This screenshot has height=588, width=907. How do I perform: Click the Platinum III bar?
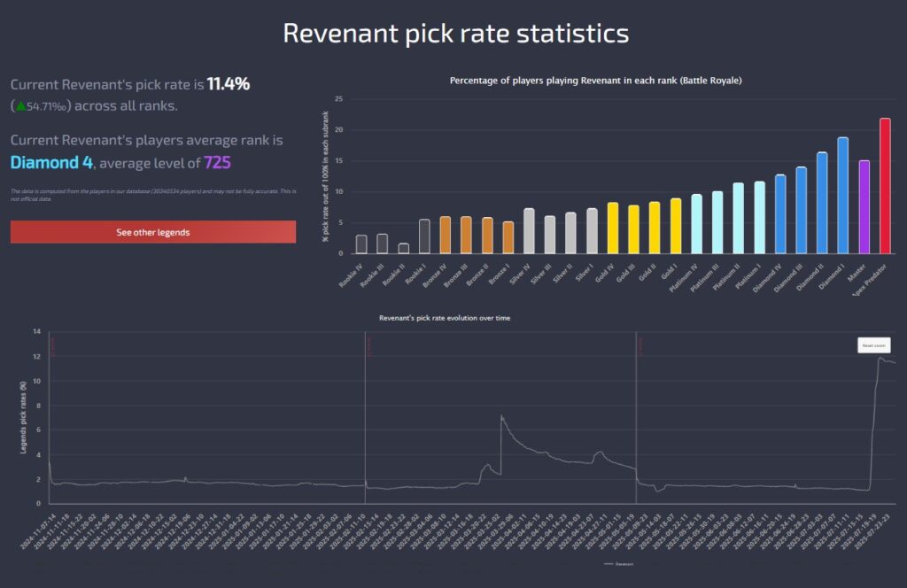click(x=717, y=222)
